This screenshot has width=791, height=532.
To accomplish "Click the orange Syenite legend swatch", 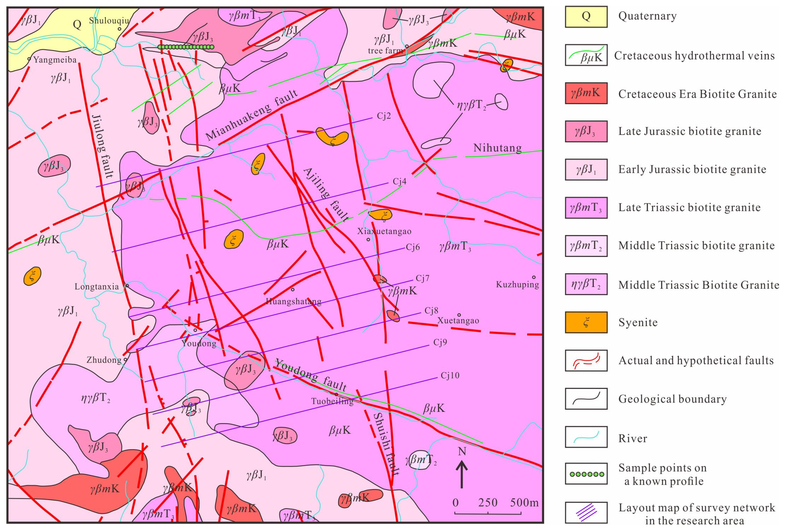I will pos(586,322).
